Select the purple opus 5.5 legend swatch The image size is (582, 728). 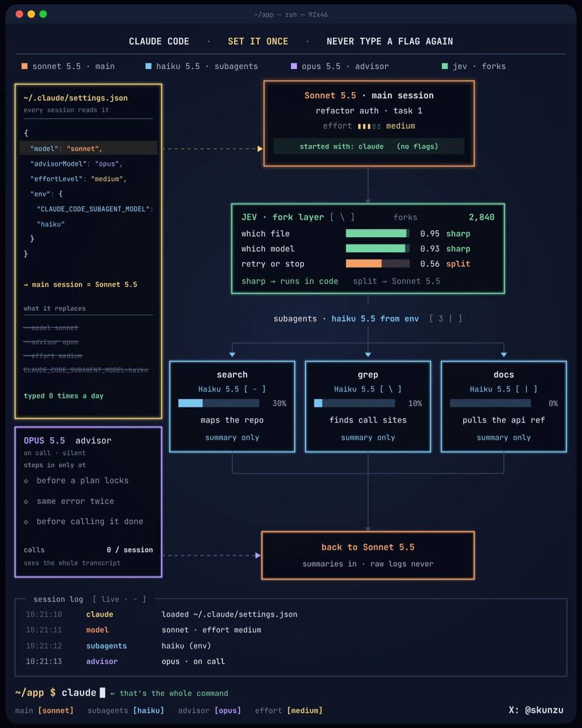[x=295, y=66]
